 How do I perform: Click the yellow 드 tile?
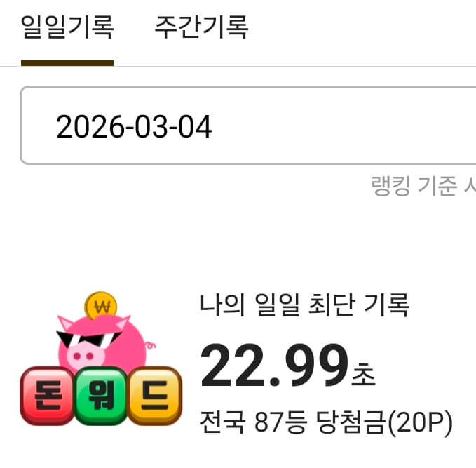155,395
